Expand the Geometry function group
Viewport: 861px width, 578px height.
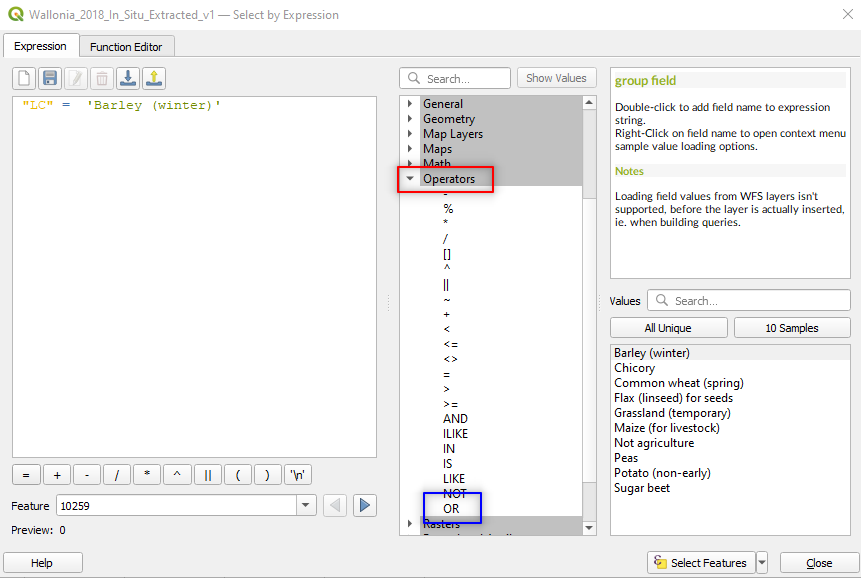click(x=410, y=118)
